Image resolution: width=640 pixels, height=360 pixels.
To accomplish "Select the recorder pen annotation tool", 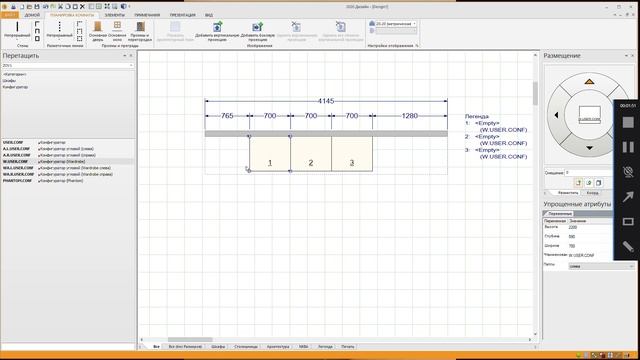I will (x=628, y=246).
